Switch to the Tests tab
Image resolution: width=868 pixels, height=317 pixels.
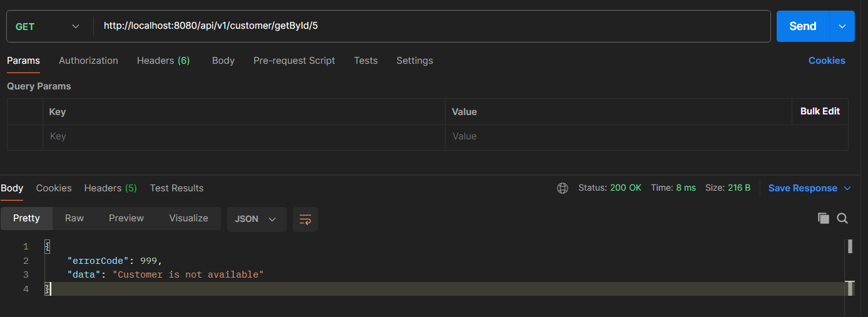coord(365,61)
